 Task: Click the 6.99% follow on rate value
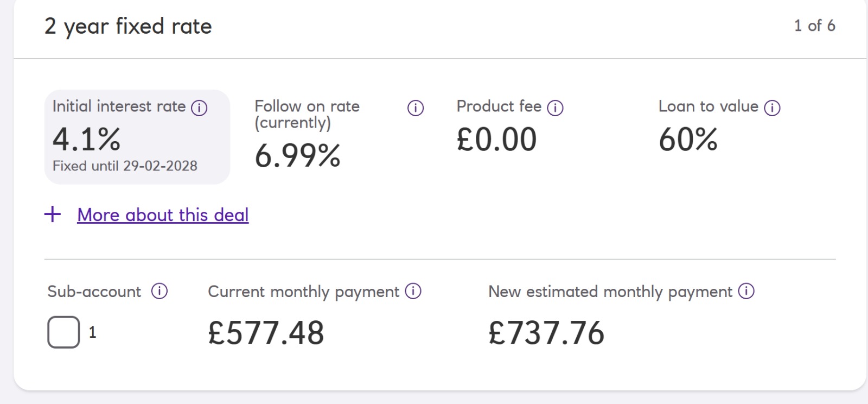click(297, 155)
